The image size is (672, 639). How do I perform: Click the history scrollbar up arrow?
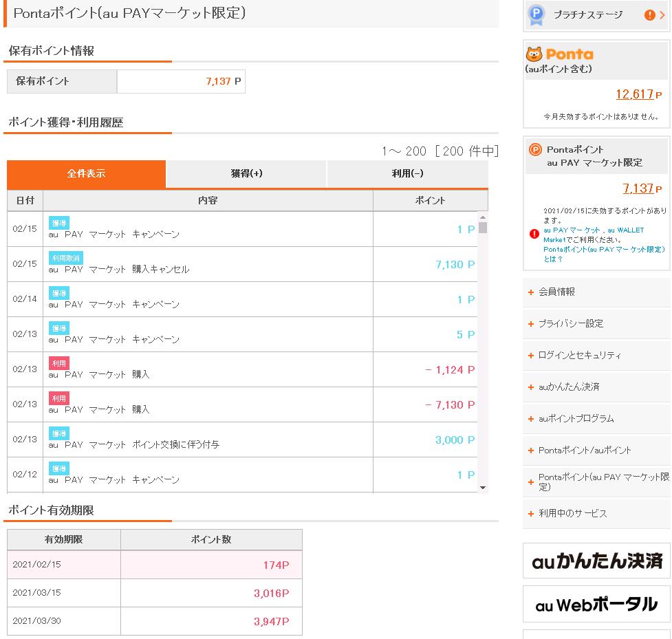(483, 217)
